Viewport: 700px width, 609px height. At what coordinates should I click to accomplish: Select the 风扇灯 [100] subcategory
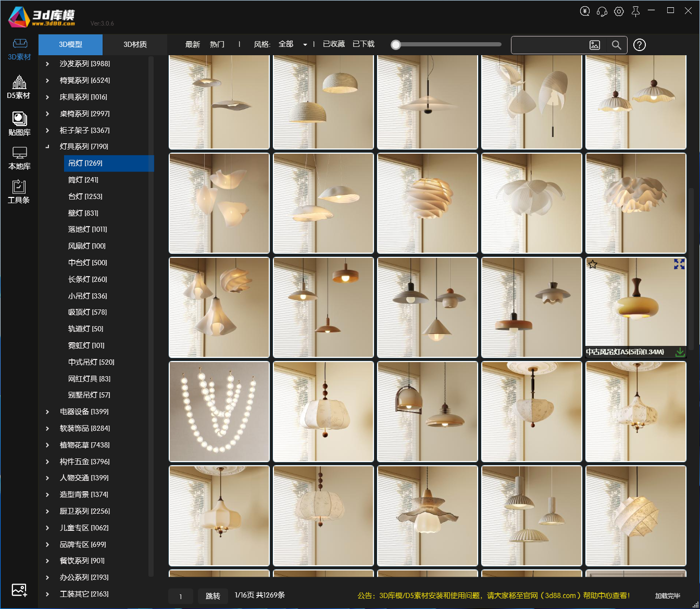tap(87, 246)
